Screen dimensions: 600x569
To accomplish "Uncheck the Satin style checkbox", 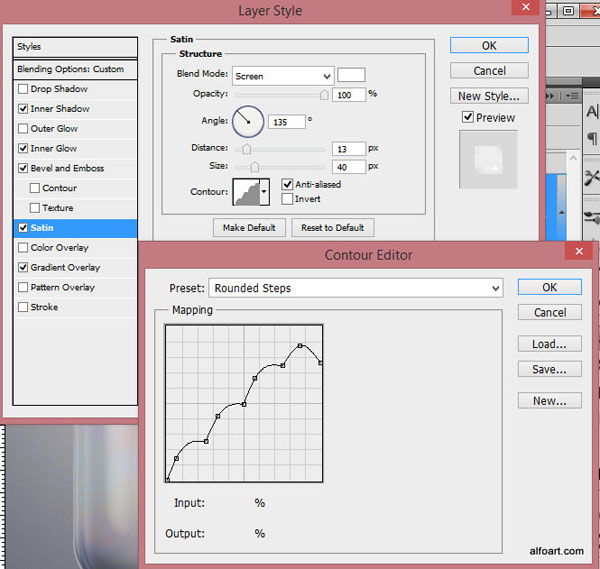I will 23,228.
